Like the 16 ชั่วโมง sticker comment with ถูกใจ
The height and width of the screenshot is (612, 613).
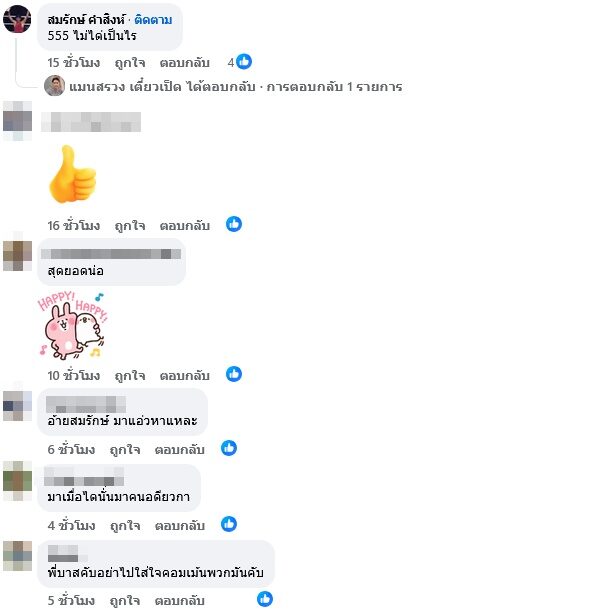tap(130, 226)
